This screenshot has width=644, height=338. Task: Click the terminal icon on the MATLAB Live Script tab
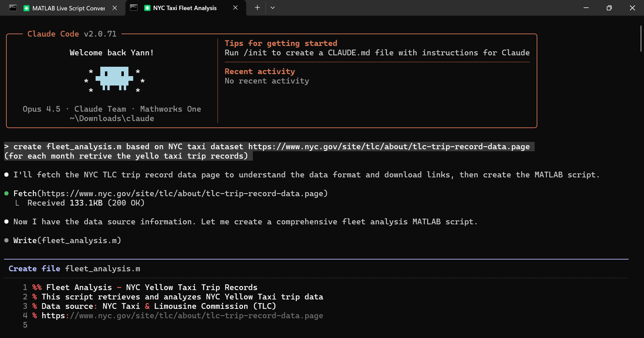click(x=13, y=8)
